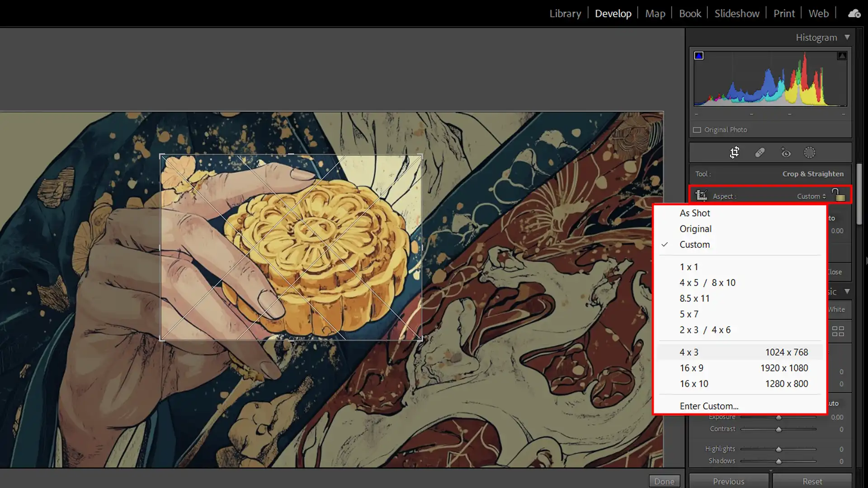Click the cloud sync icon top right

[x=854, y=13]
